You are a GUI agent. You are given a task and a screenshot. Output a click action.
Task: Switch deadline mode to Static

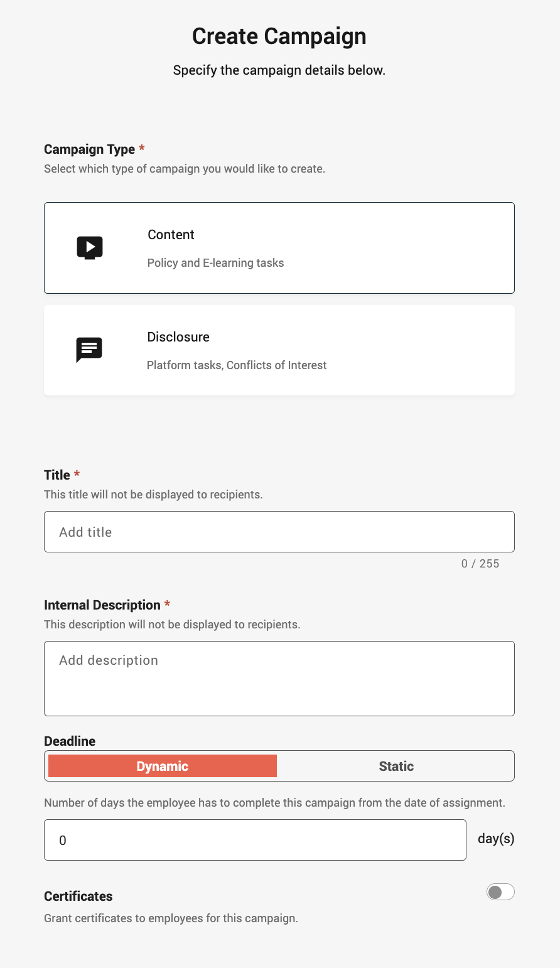pos(396,766)
